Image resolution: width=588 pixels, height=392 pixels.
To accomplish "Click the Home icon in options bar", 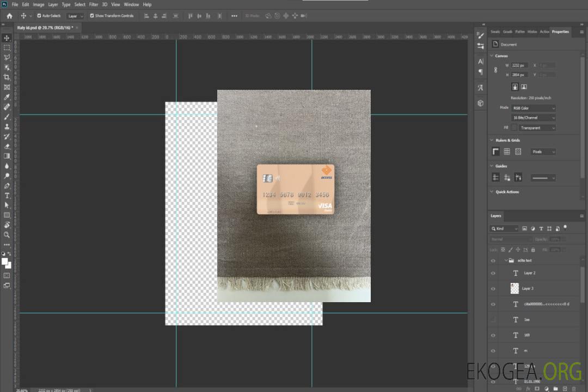I will point(9,16).
